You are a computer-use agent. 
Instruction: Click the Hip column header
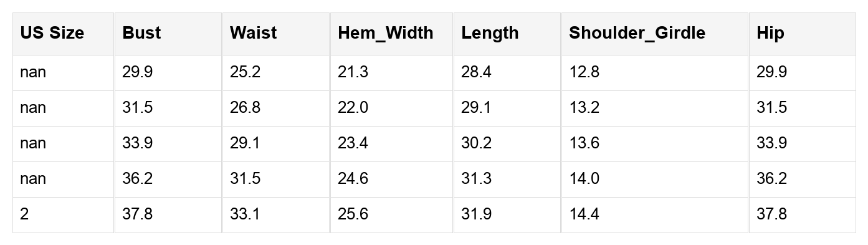803,34
